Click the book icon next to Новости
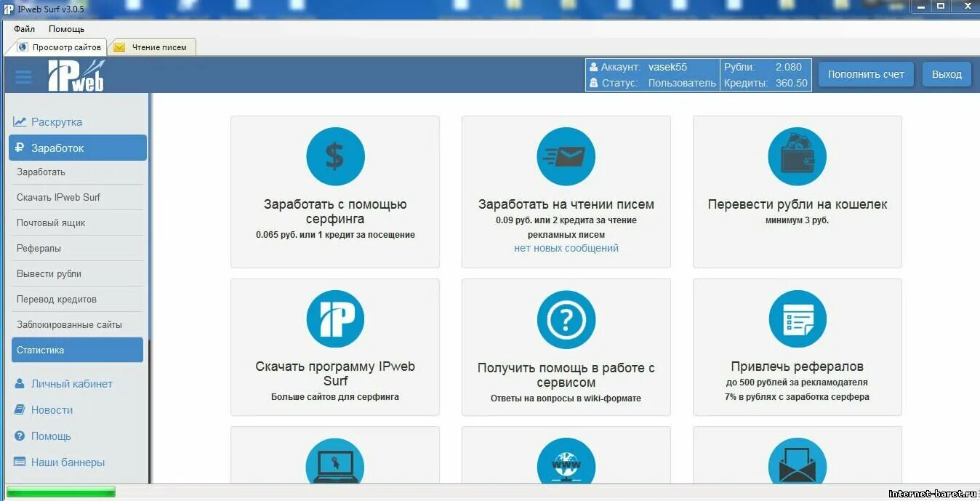980x501 pixels. coord(20,410)
